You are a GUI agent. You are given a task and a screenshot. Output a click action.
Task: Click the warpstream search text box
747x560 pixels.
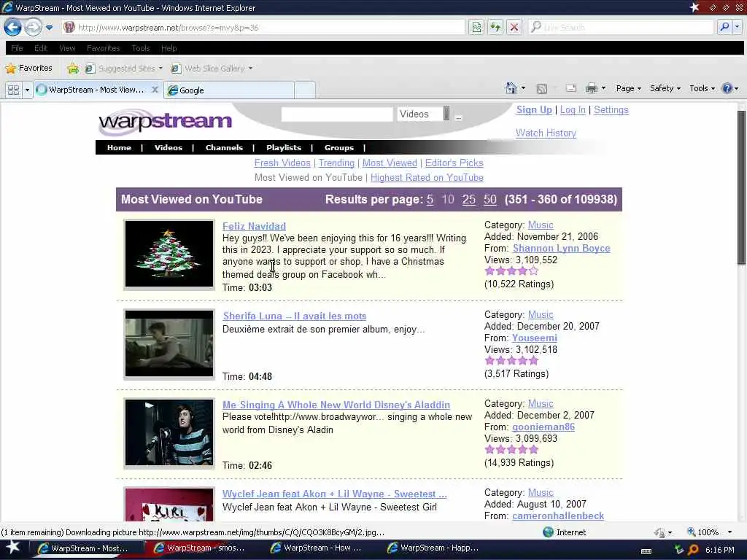pyautogui.click(x=337, y=114)
